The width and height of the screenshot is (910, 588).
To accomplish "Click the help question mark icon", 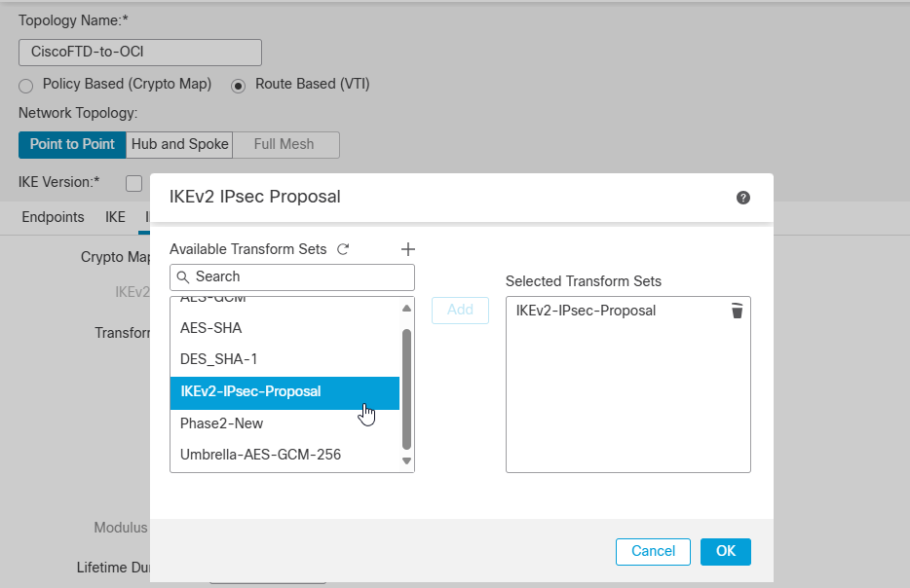I will point(743,198).
